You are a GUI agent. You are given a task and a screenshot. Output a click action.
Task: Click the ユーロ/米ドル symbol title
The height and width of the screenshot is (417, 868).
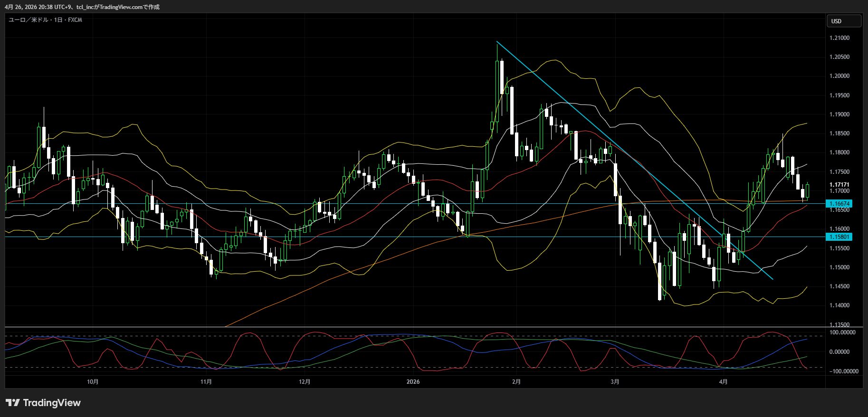point(45,20)
